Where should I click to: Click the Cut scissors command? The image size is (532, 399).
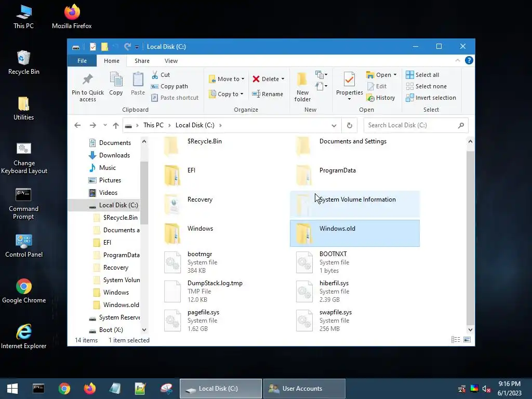pyautogui.click(x=160, y=75)
